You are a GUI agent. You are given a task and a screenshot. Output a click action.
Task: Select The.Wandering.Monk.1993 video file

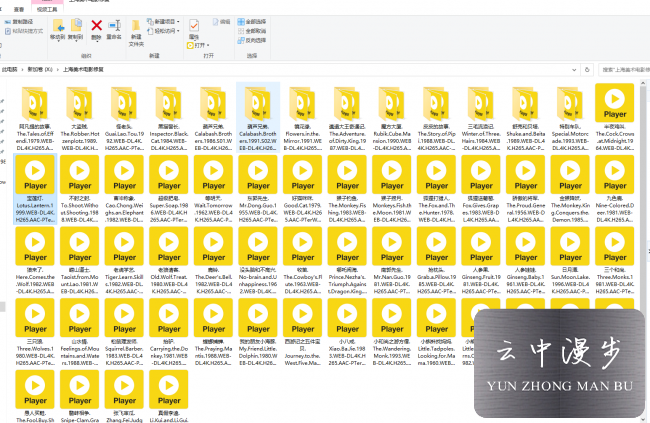[x=392, y=333]
